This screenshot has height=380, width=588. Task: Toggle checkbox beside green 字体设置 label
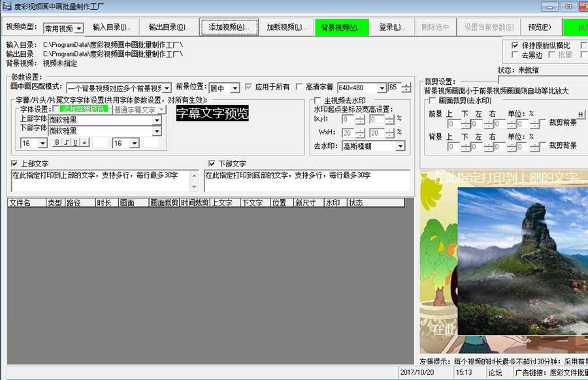[x=56, y=108]
